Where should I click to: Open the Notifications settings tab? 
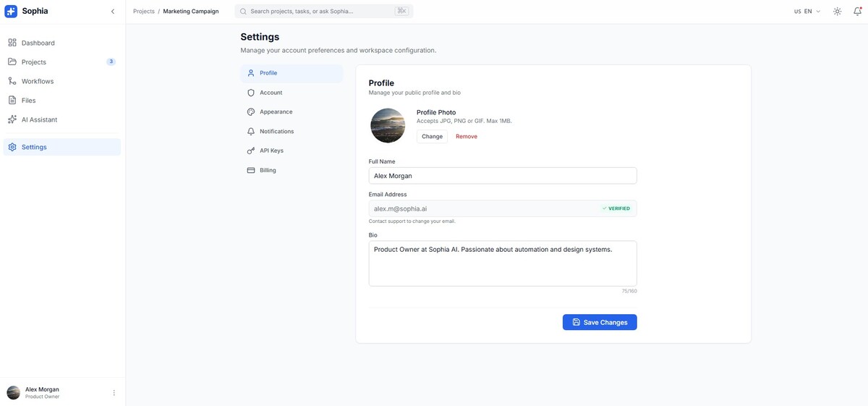276,132
